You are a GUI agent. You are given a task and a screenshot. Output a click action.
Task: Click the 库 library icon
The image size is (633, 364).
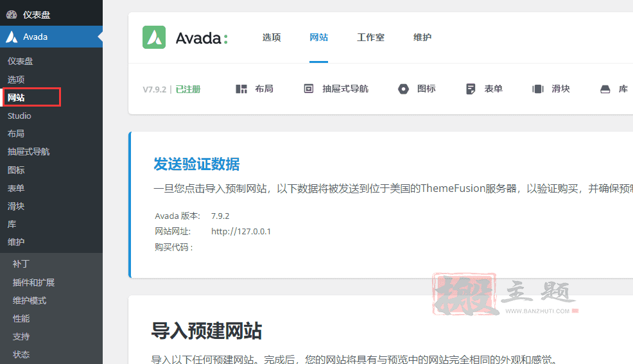coord(605,89)
